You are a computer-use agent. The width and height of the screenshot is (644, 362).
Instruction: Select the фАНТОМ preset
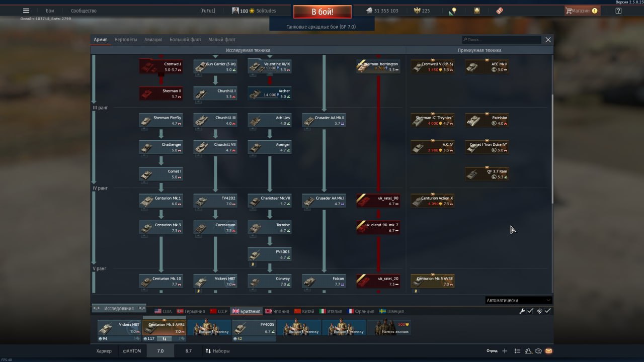[x=132, y=351]
